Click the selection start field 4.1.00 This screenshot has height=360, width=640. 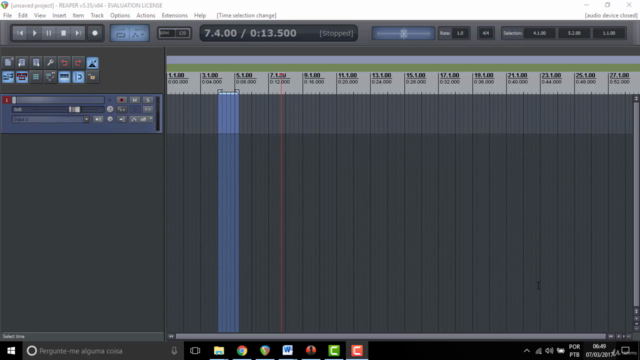(540, 33)
